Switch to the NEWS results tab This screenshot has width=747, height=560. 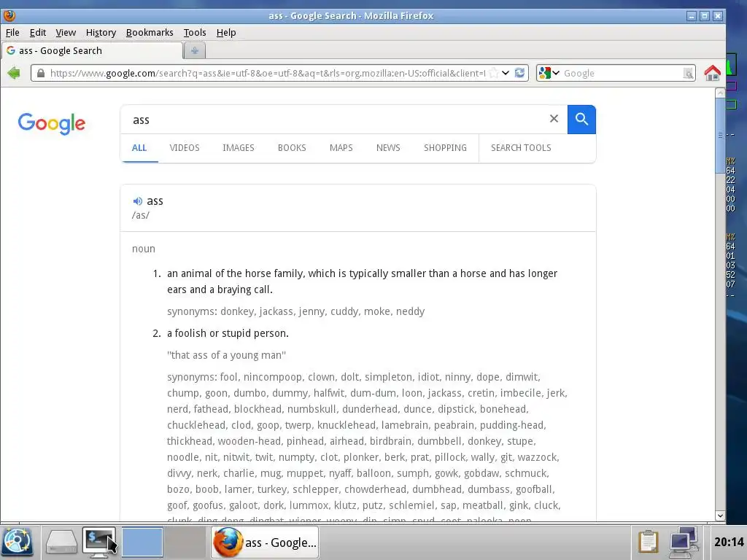[x=388, y=147]
